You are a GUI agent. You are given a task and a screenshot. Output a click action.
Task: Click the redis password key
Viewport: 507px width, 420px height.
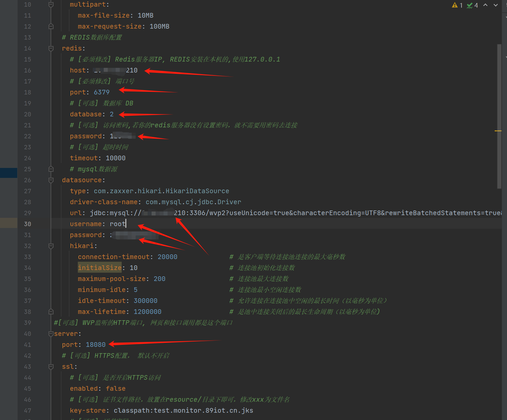tap(86, 136)
